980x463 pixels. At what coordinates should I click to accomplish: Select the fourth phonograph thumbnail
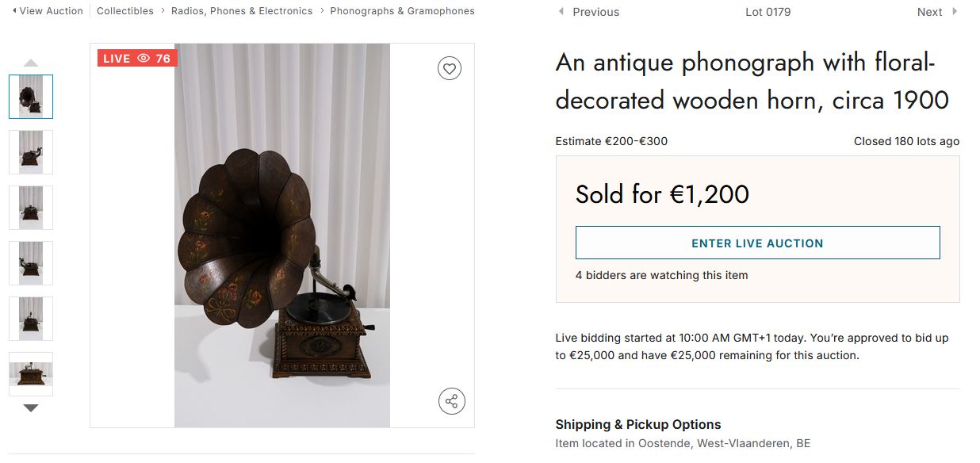pos(31,263)
